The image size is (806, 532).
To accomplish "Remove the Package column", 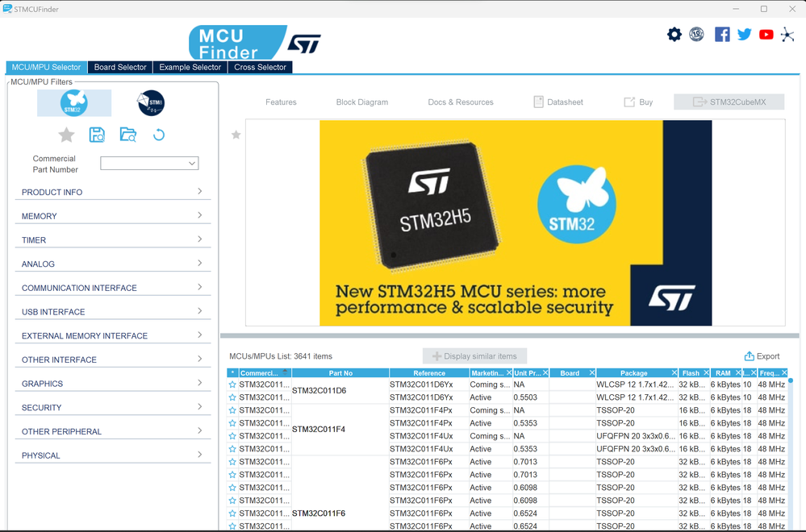I will tap(674, 373).
